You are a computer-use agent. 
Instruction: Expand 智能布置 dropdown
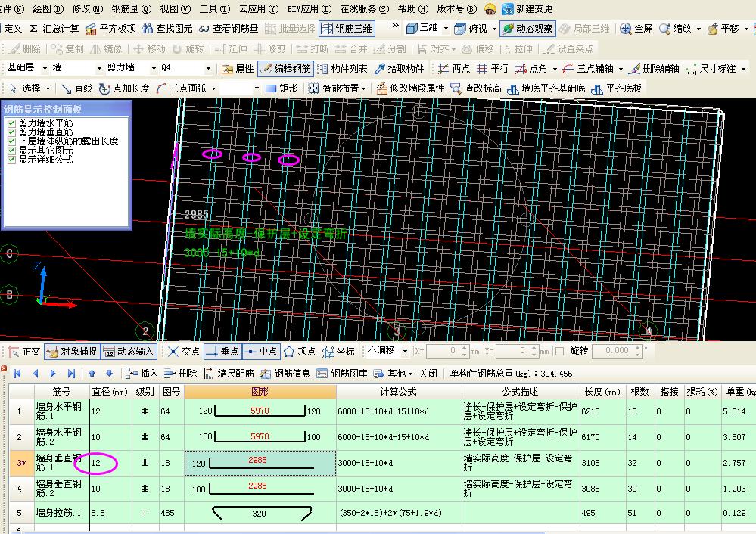[363, 88]
